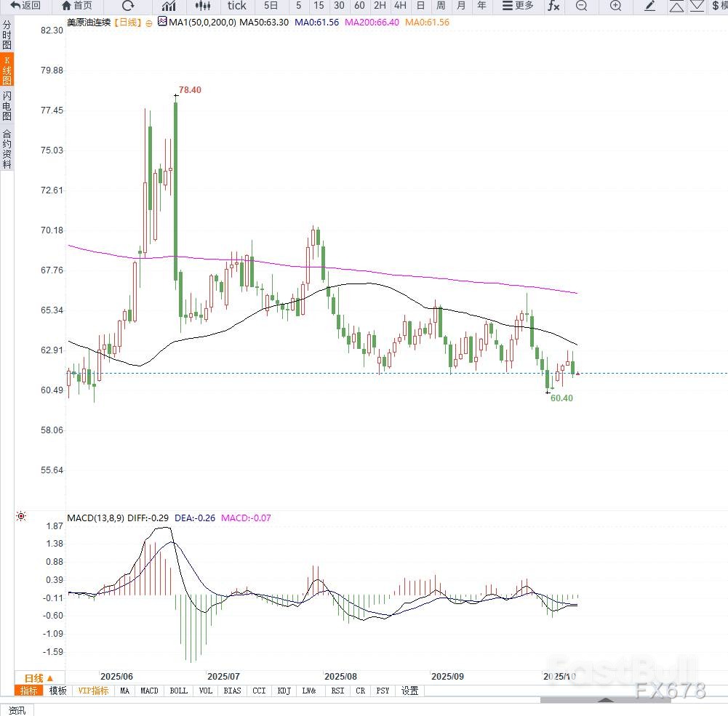Click the 返回 back arrow button
The width and height of the screenshot is (728, 716).
(x=25, y=6)
